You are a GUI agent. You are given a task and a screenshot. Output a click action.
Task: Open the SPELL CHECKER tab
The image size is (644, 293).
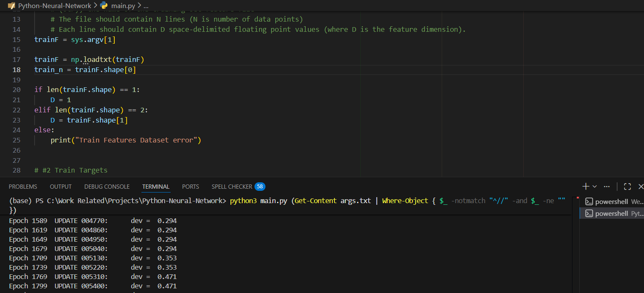[232, 187]
